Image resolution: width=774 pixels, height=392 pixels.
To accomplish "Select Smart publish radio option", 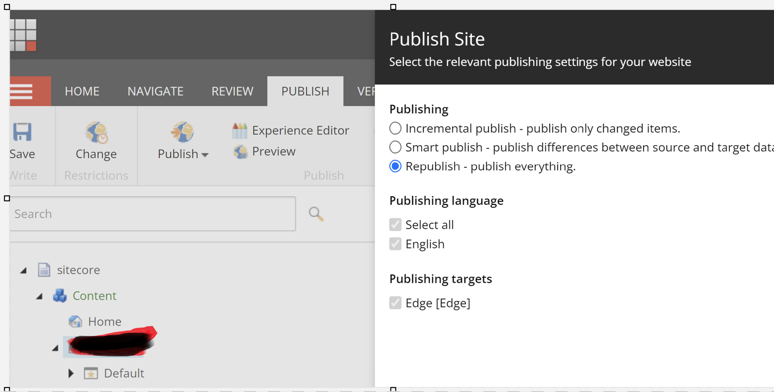I will tap(395, 147).
